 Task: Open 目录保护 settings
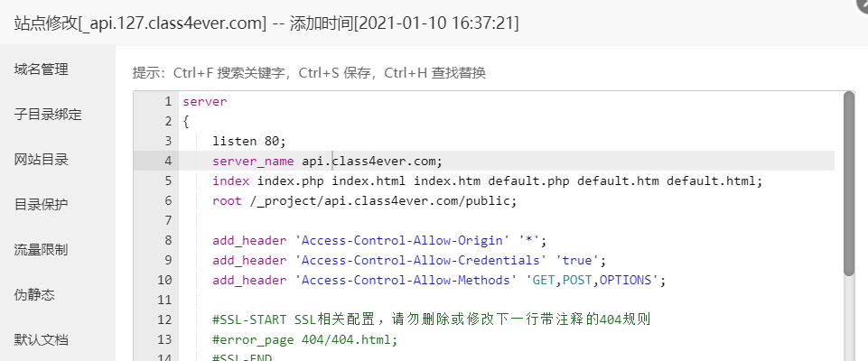[x=41, y=205]
